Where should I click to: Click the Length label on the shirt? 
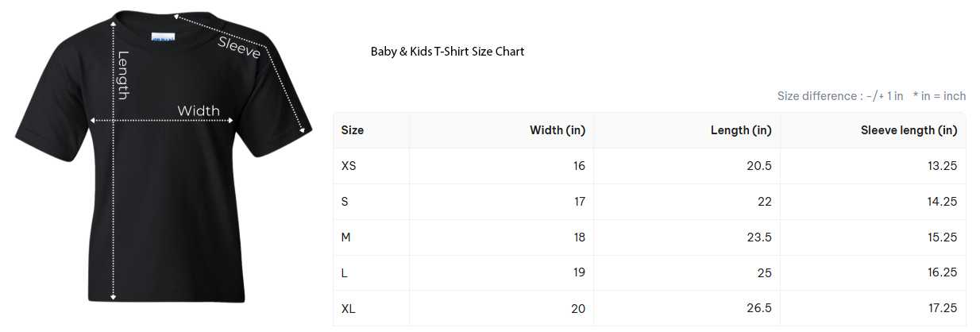click(123, 75)
